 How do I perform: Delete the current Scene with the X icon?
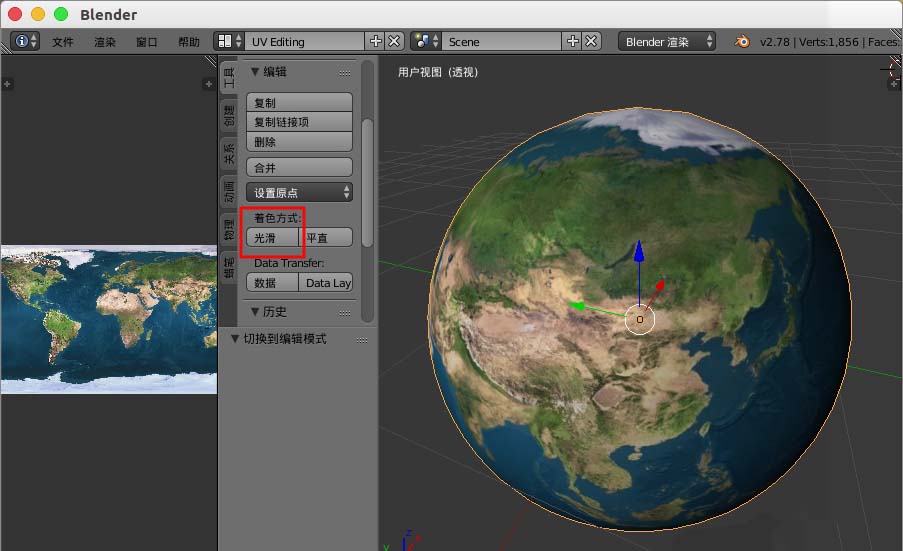pos(591,41)
